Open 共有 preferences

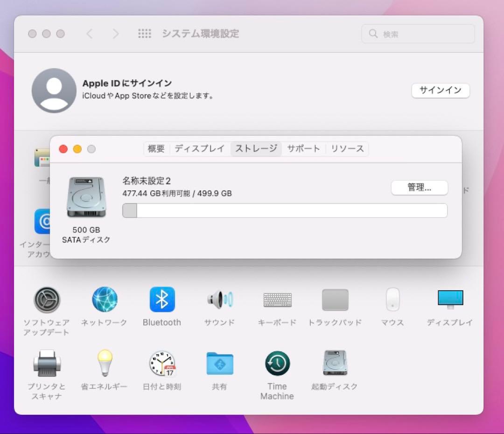[219, 364]
